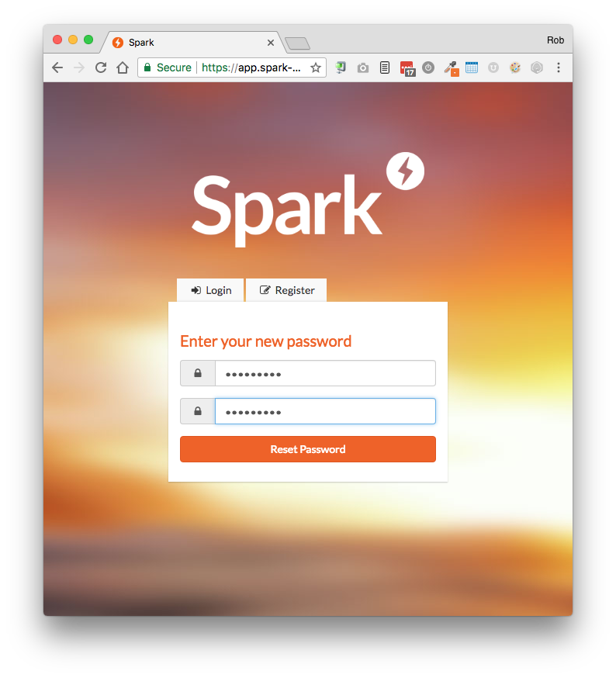The width and height of the screenshot is (616, 678).
Task: Open a new browser tab
Action: pyautogui.click(x=298, y=43)
